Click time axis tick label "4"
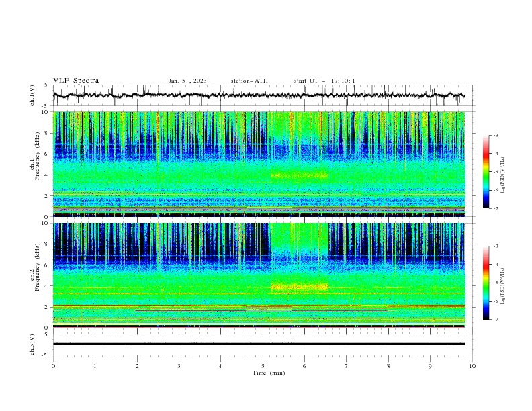This screenshot has height=411, width=532. tap(220, 366)
